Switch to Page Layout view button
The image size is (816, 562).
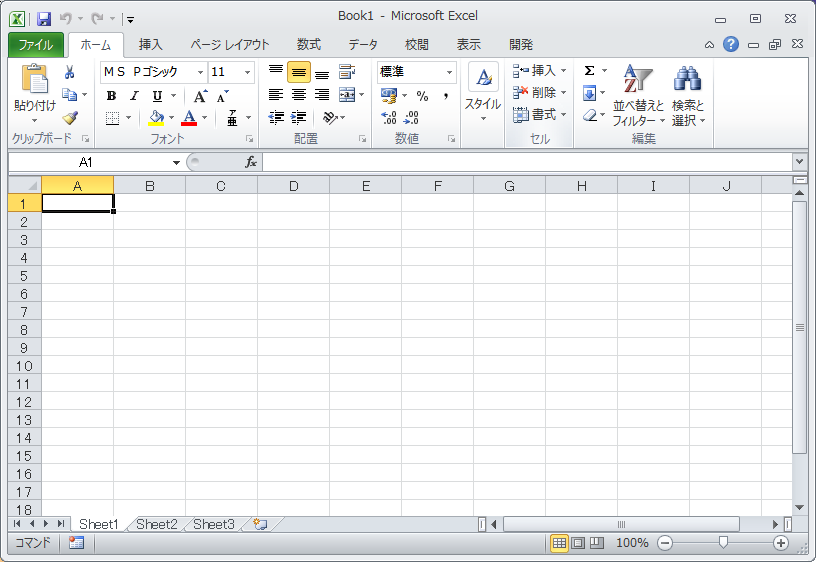tap(578, 543)
